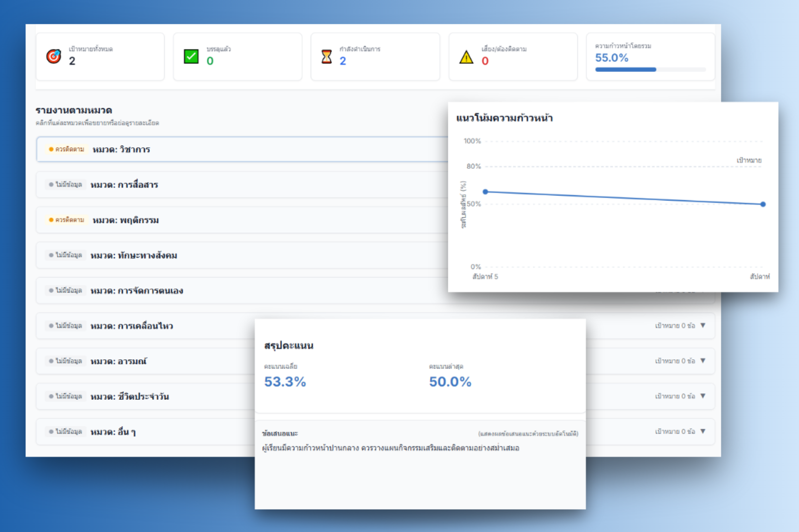Expand the ชีวิตประจำวัน category arrow

click(703, 396)
